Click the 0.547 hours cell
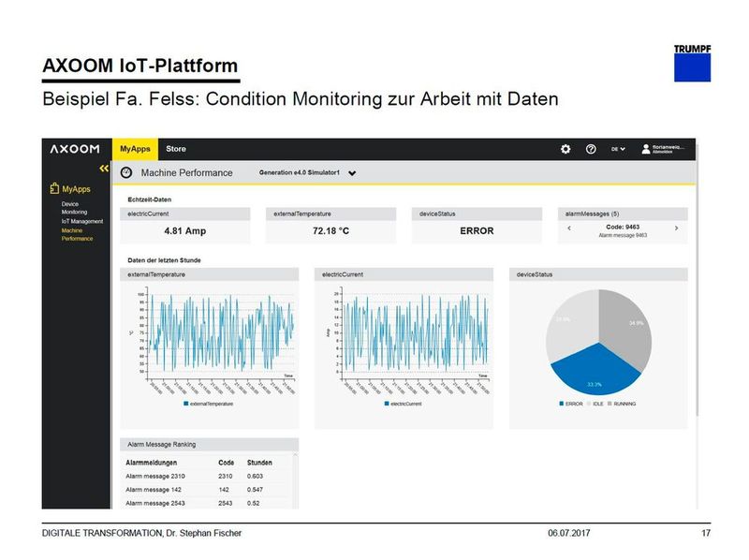 click(255, 490)
